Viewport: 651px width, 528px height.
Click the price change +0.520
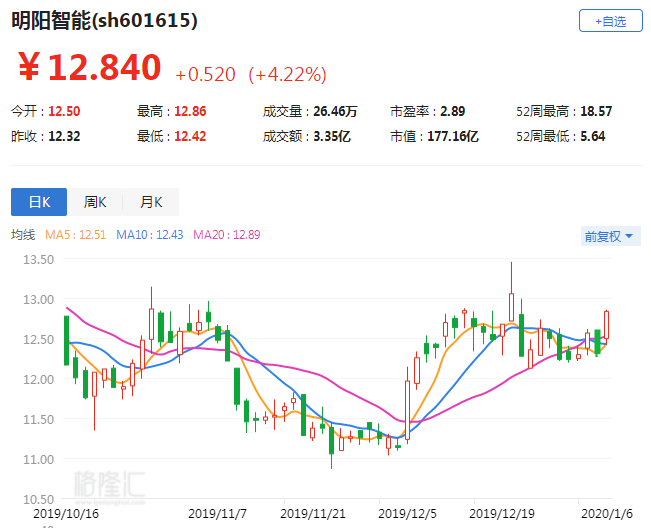(206, 75)
